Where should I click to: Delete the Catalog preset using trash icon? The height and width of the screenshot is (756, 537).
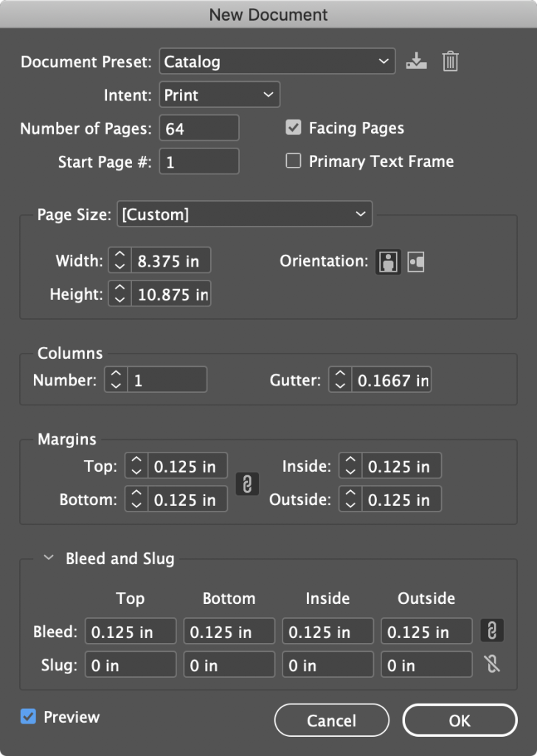(x=451, y=62)
